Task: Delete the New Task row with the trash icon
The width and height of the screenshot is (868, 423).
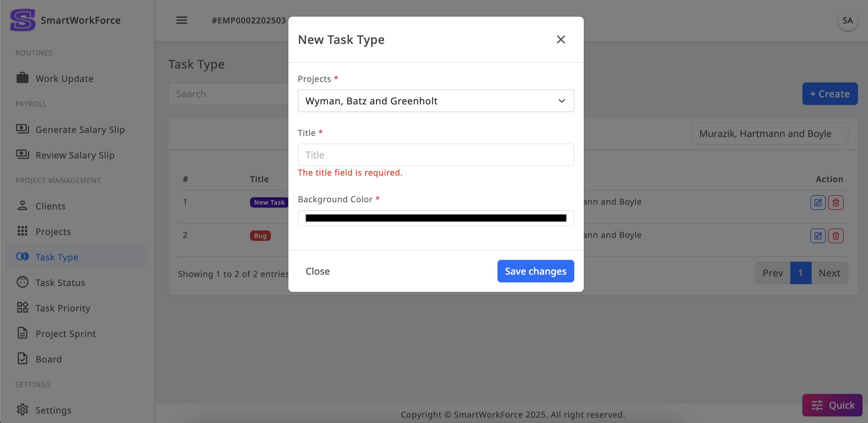Action: pos(836,202)
